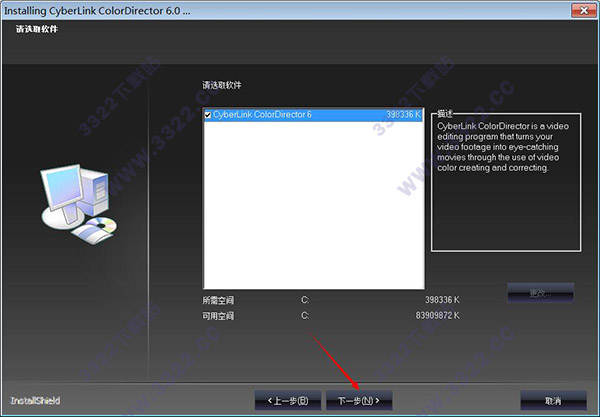Click the greyed-out 更改 change button
This screenshot has width=600, height=417.
[540, 293]
